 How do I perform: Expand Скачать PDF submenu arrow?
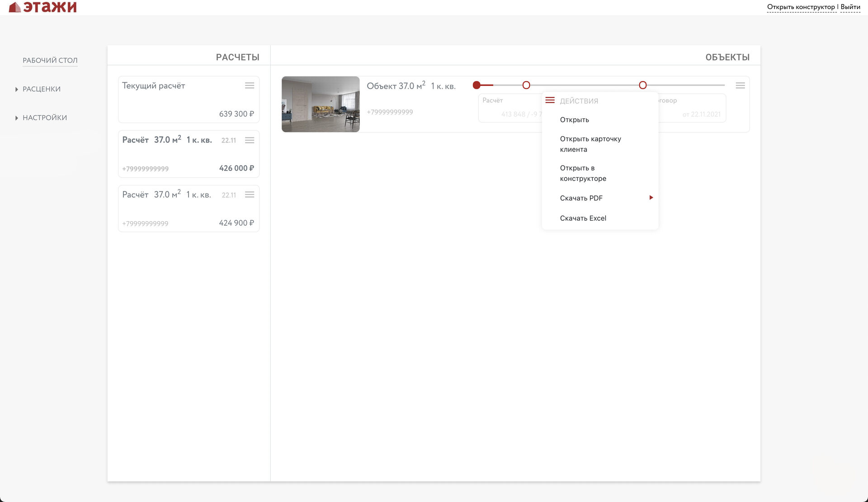[651, 198]
